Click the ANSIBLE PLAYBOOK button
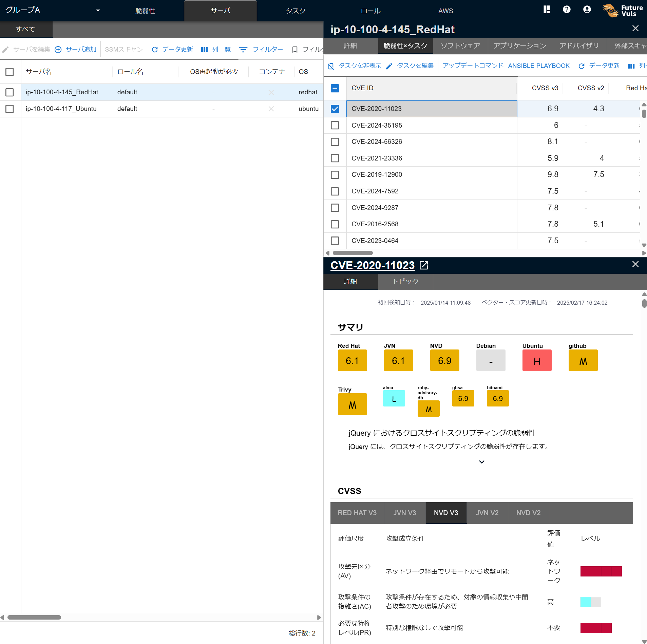 click(x=538, y=66)
